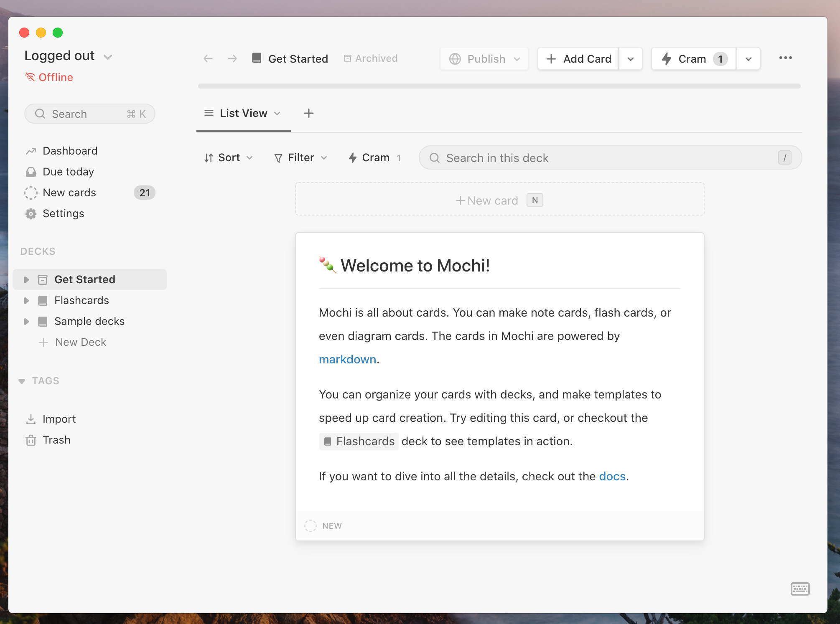Screen dimensions: 840x624
Task: Navigate forward with the right arrow
Action: click(x=232, y=58)
